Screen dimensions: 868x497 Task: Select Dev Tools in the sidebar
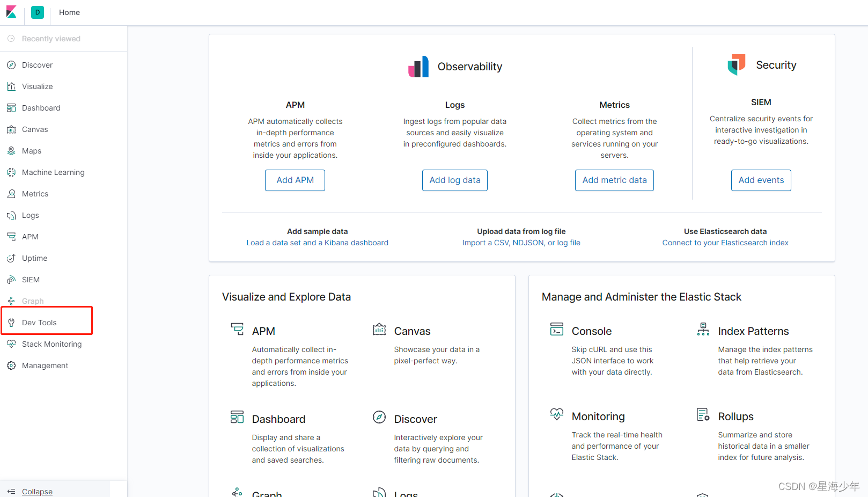(39, 323)
